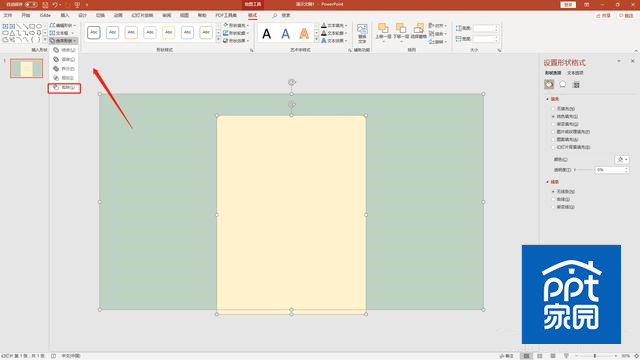
Task: Apply the orange gradient A WordArt style
Action: pyautogui.click(x=304, y=34)
